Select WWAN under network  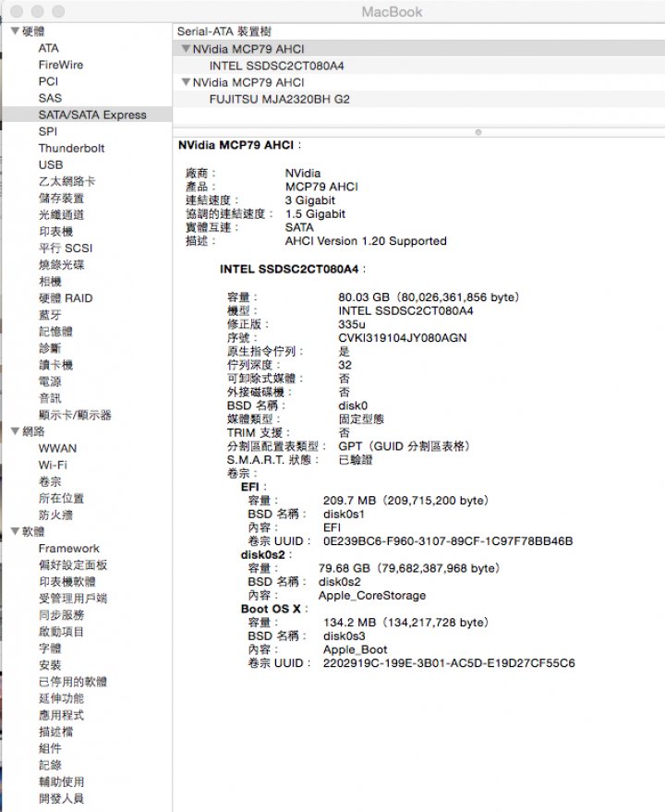[x=57, y=448]
